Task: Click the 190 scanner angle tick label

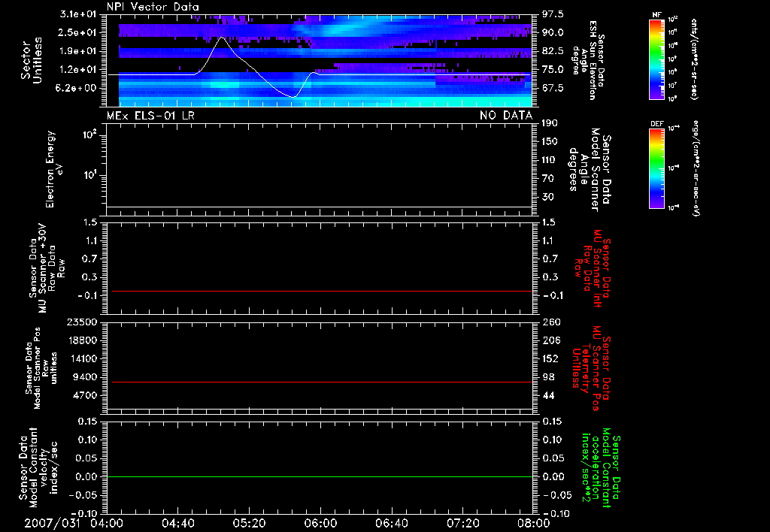Action: (x=550, y=123)
